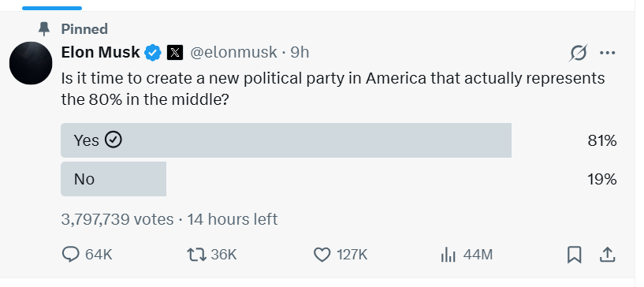Click the blue active tab indicator
The height and width of the screenshot is (287, 644).
coord(52,8)
